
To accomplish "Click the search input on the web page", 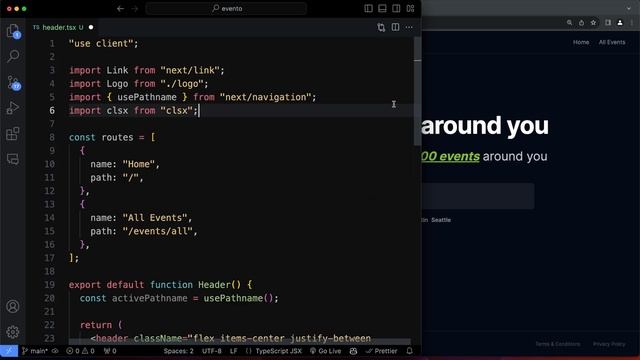I will pyautogui.click(x=478, y=196).
